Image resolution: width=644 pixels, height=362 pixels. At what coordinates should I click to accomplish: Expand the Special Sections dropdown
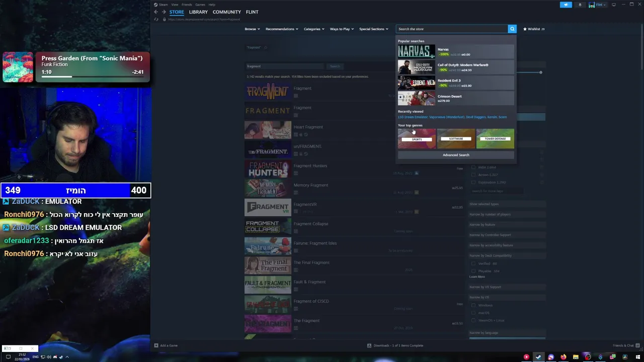[373, 29]
